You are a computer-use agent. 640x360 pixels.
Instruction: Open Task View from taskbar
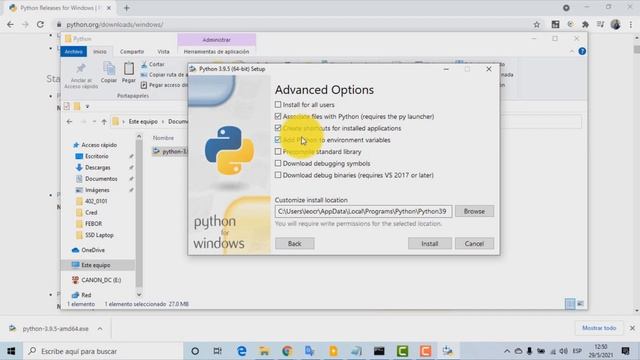coord(218,351)
